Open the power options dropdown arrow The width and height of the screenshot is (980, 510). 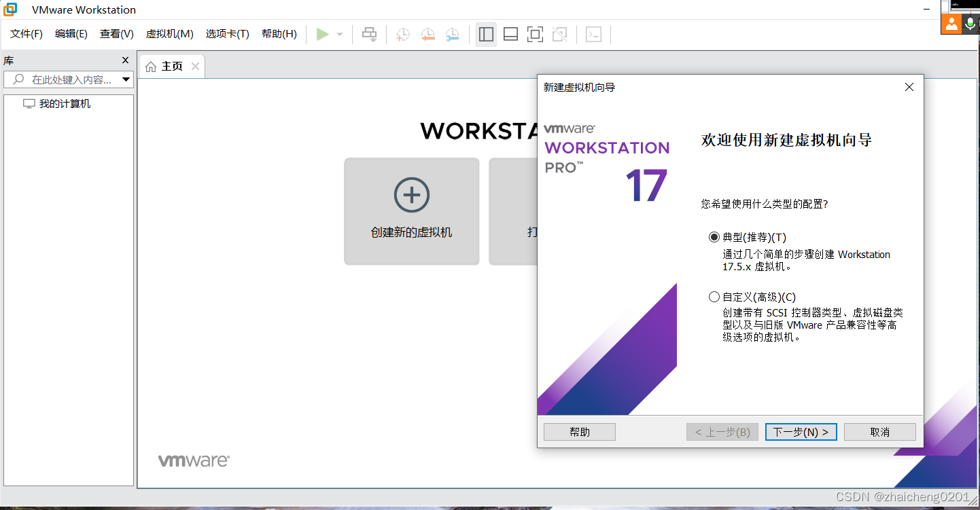click(x=340, y=34)
